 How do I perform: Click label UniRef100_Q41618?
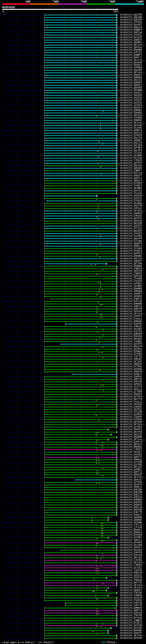[x=131, y=550]
